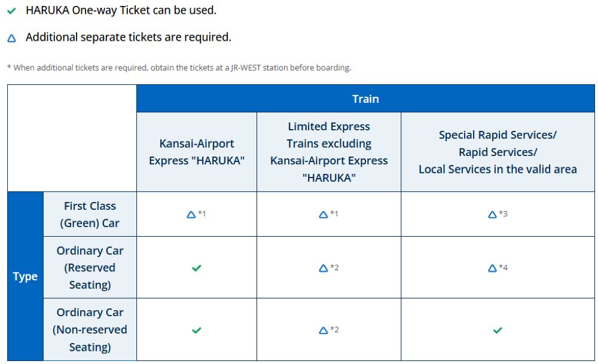
Task: Click checkmark for HARUKA Reserved Seating
Action: 196,268
